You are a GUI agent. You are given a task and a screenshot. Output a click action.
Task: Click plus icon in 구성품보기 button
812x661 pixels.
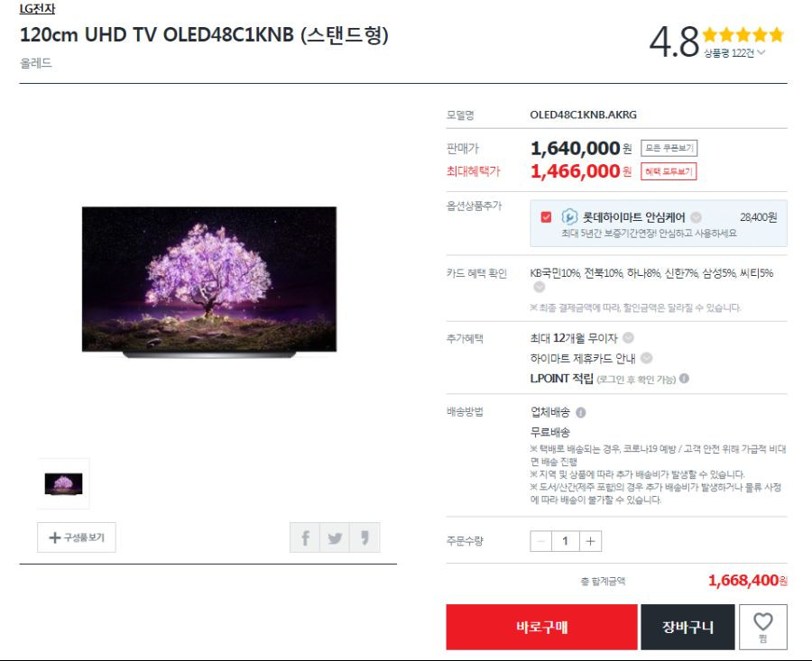coord(54,537)
